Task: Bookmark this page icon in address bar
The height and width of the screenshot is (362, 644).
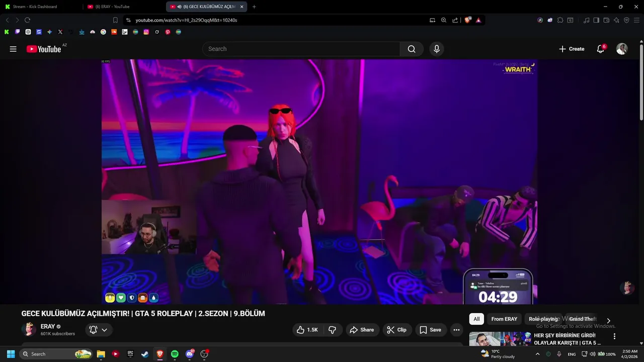Action: (x=115, y=20)
